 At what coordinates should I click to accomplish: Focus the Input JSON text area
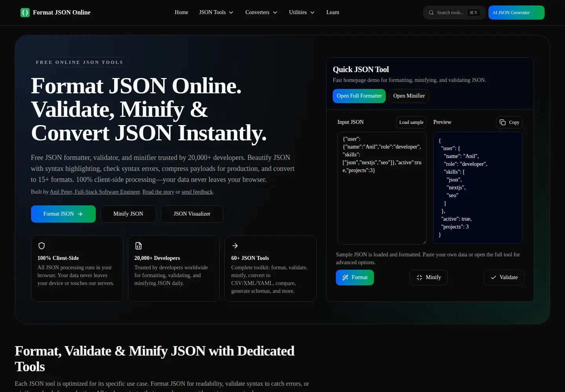pos(382,188)
